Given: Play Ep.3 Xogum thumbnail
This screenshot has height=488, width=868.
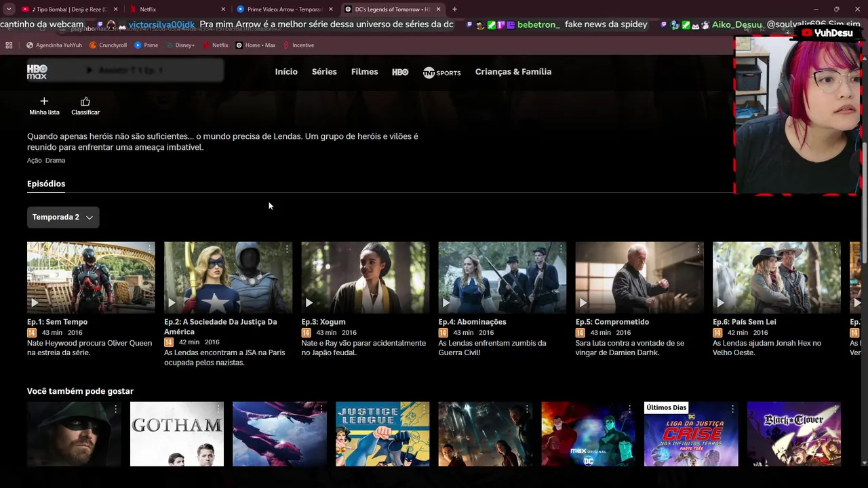Looking at the screenshot, I should (x=366, y=277).
